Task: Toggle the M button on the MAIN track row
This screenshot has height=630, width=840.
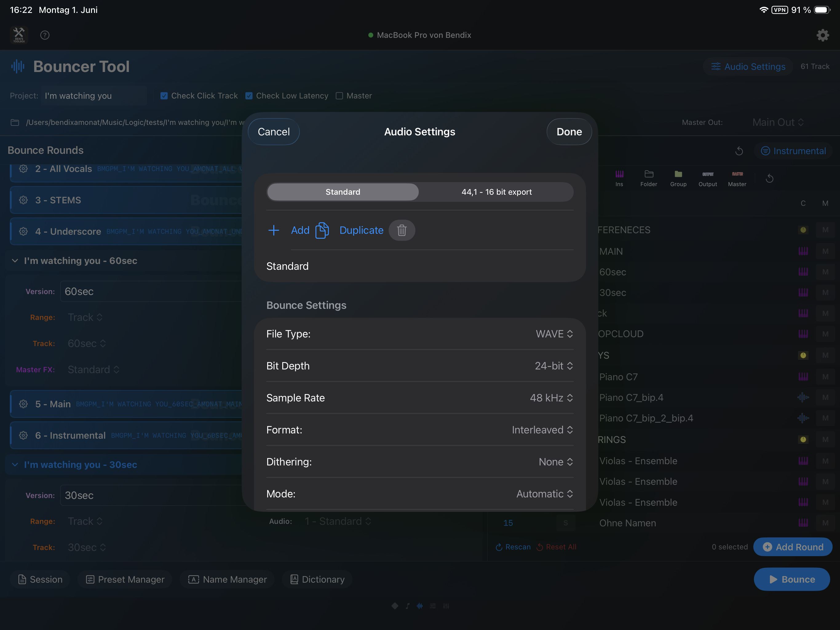Action: (x=825, y=252)
